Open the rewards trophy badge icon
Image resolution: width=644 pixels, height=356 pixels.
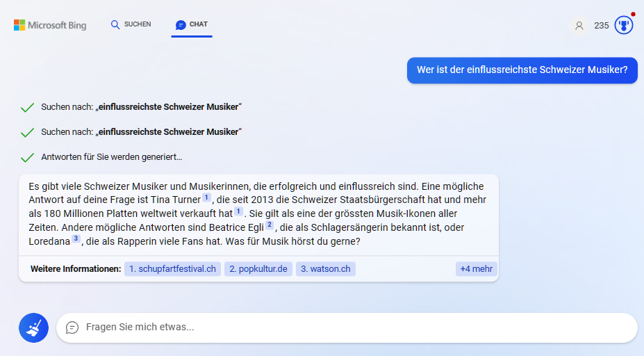623,26
